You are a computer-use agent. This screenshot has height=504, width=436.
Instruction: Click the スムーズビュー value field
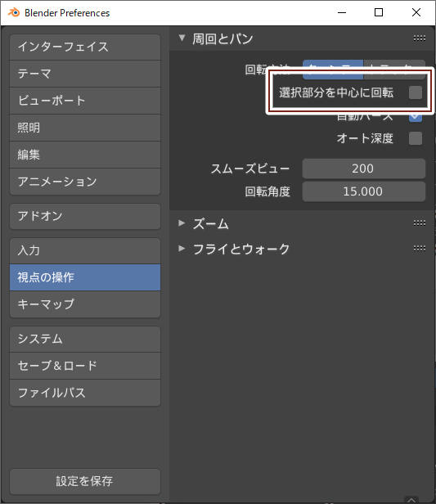364,169
